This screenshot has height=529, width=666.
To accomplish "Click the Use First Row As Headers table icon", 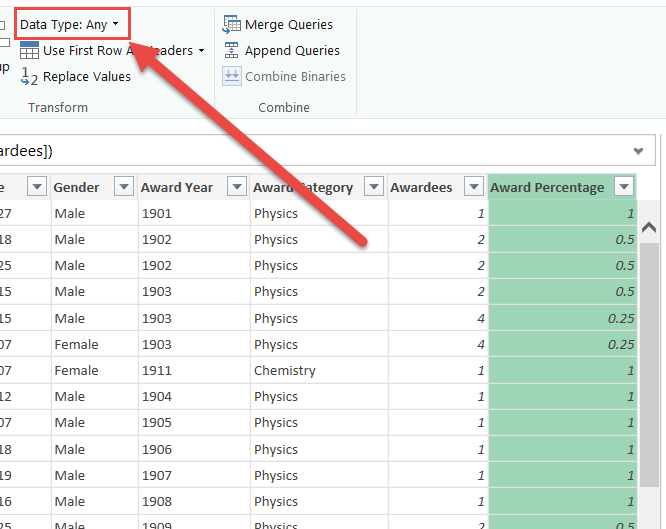I will click(29, 51).
